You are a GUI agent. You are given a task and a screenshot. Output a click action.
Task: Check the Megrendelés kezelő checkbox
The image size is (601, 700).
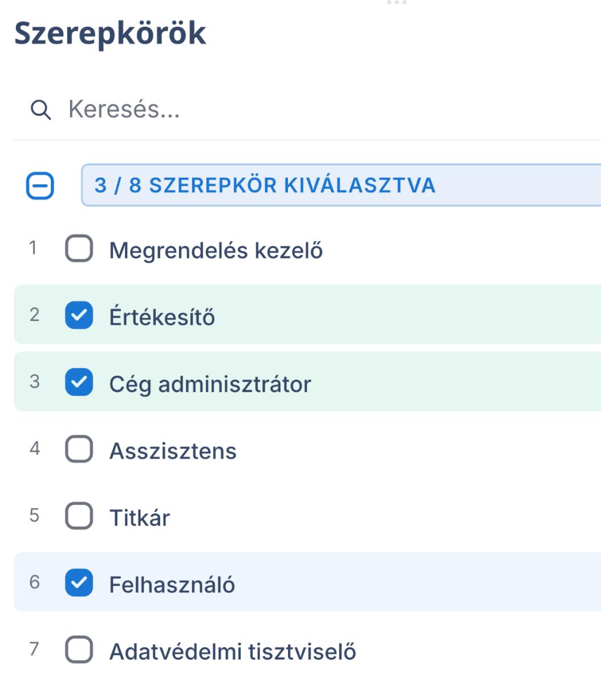coord(79,250)
